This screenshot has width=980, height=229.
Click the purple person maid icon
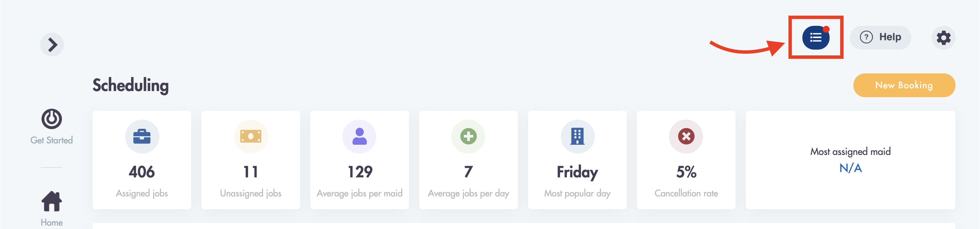pos(360,136)
